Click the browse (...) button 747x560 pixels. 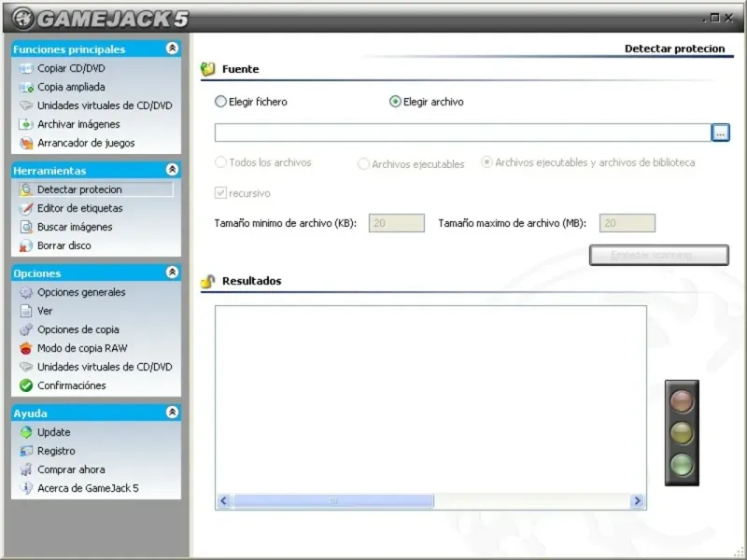coord(720,133)
